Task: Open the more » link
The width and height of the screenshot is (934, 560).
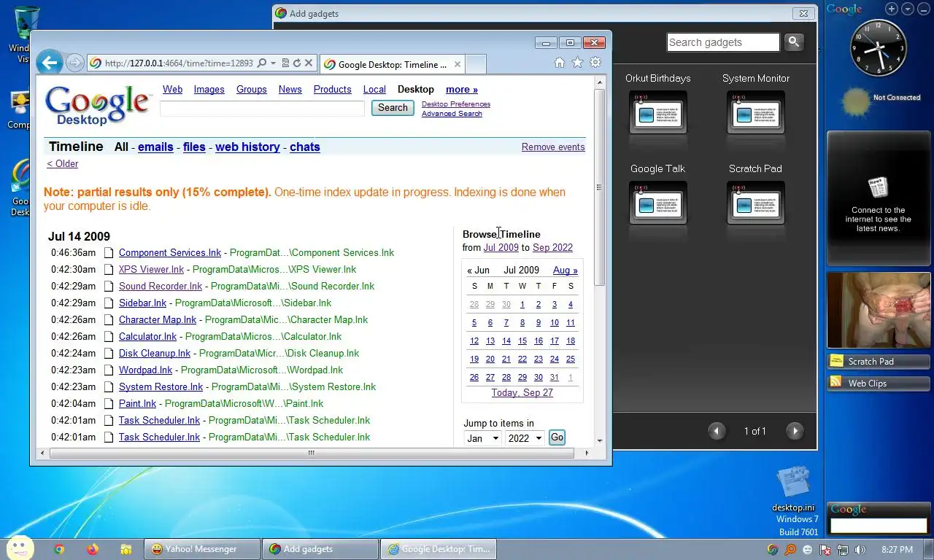Action: tap(462, 89)
